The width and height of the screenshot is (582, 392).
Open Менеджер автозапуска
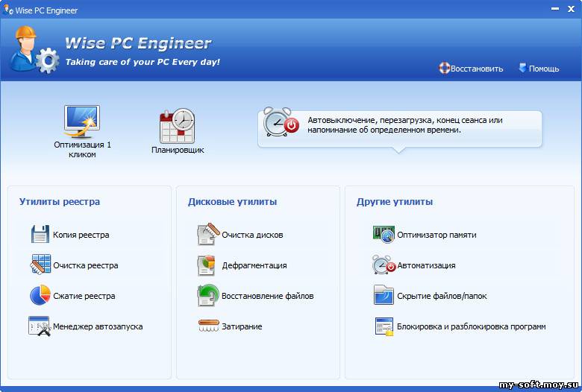click(x=98, y=326)
